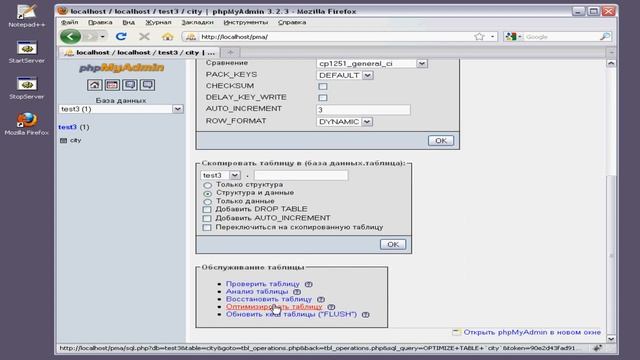Click OK in copy table section
Viewport: 640px width, 360px height.
click(x=393, y=244)
